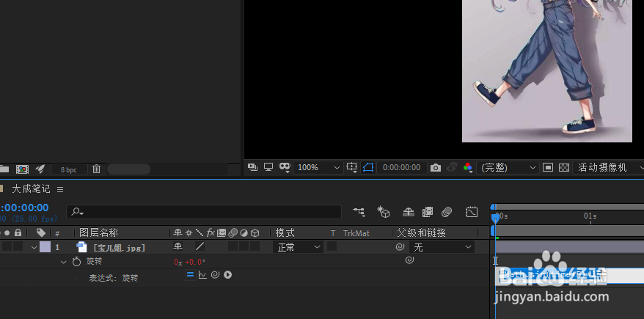Open the 大成笔记 panel menu
Screen dimensions: 644x319
(60, 189)
